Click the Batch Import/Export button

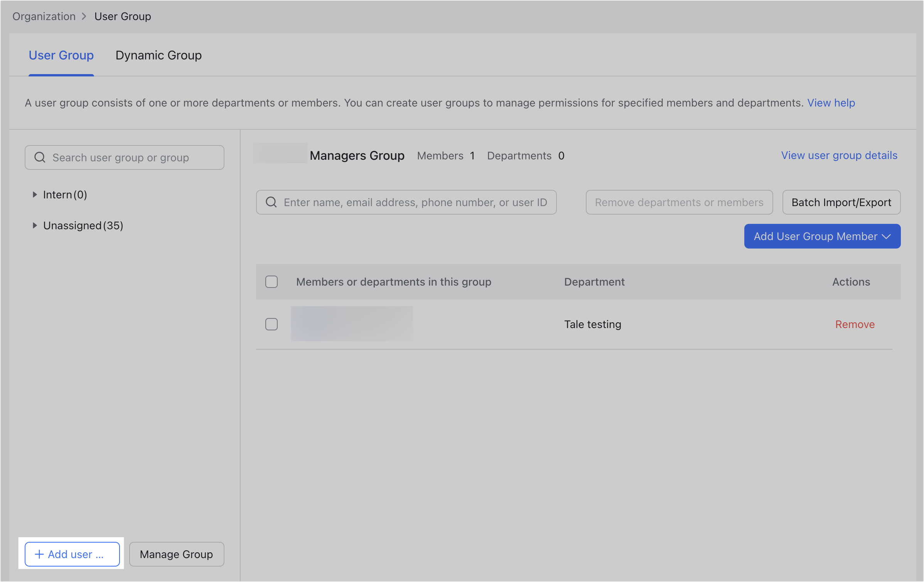(841, 202)
